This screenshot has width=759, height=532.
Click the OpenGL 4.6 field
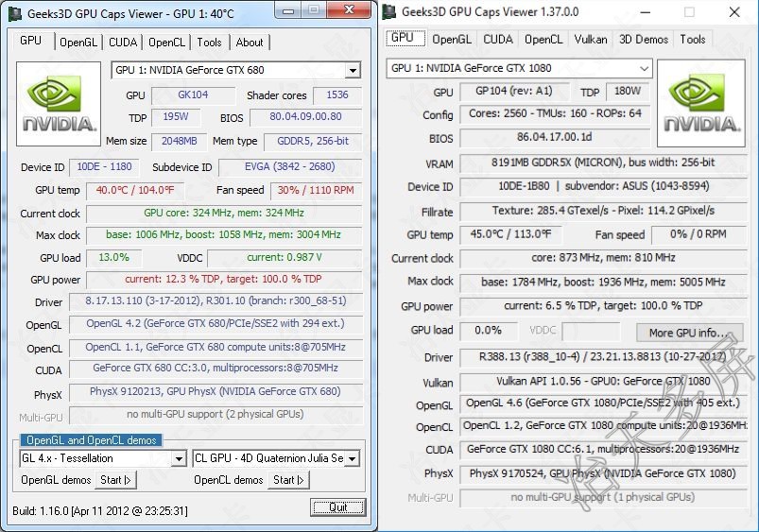(604, 404)
